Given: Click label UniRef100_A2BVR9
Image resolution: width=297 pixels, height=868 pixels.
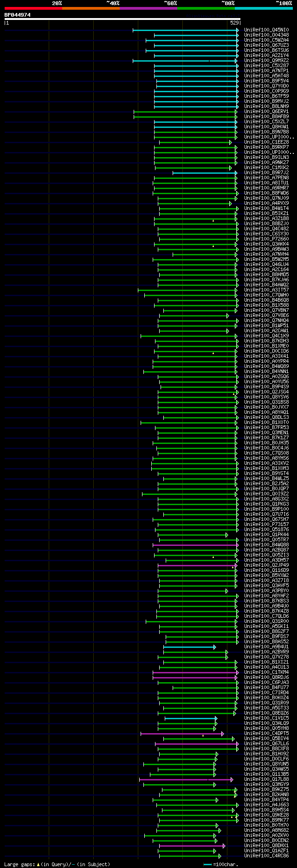Looking at the screenshot, I should click(x=266, y=652).
